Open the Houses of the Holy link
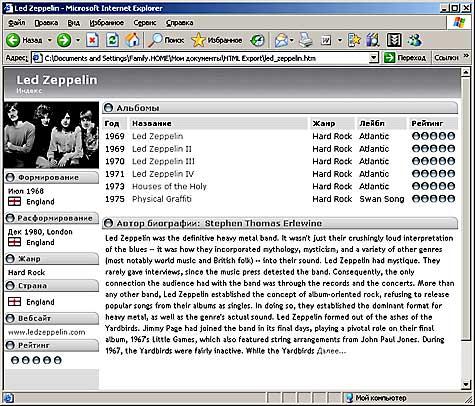This screenshot has height=406, width=475. tap(169, 186)
